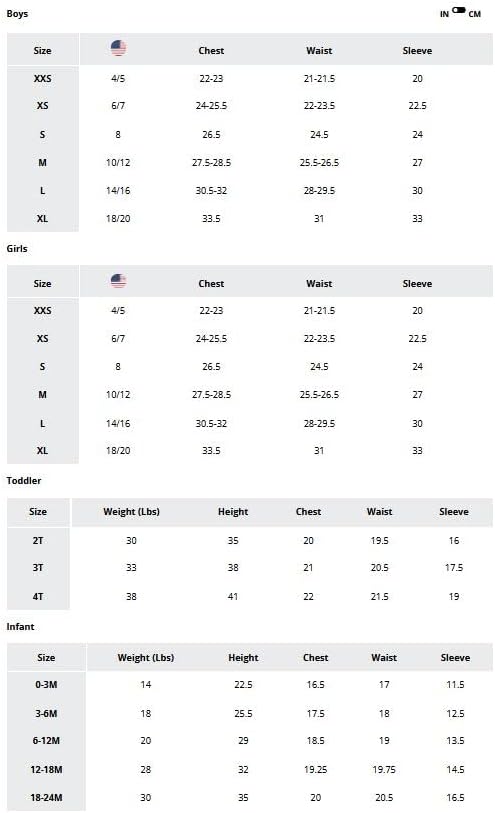The width and height of the screenshot is (495, 813).
Task: Click the Weight (Lbs) header in Toddler table
Action: 131,512
